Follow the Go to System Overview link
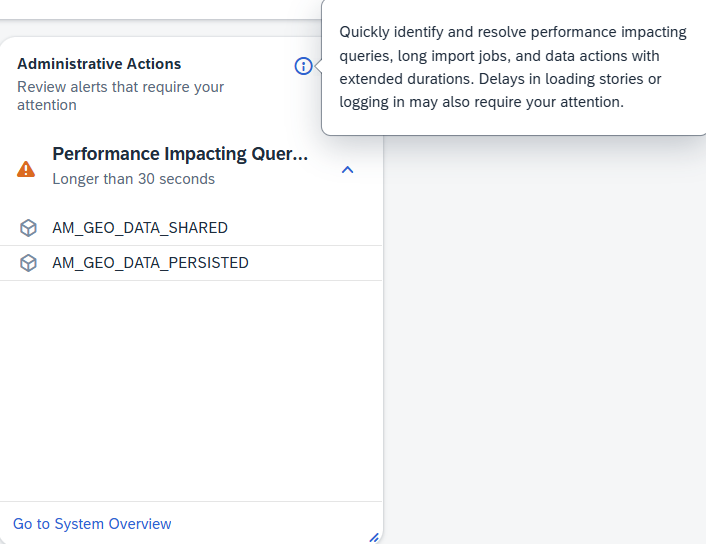This screenshot has width=706, height=544. 92,524
